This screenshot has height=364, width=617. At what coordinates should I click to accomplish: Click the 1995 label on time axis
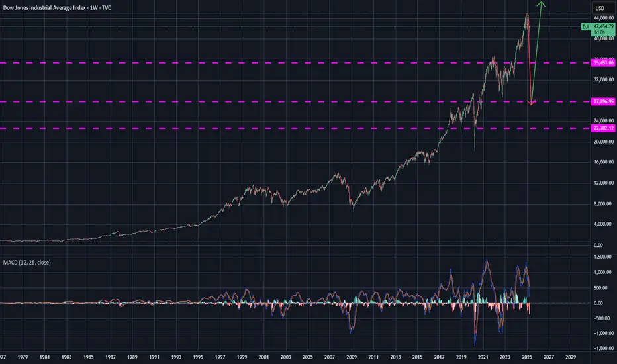tap(198, 357)
